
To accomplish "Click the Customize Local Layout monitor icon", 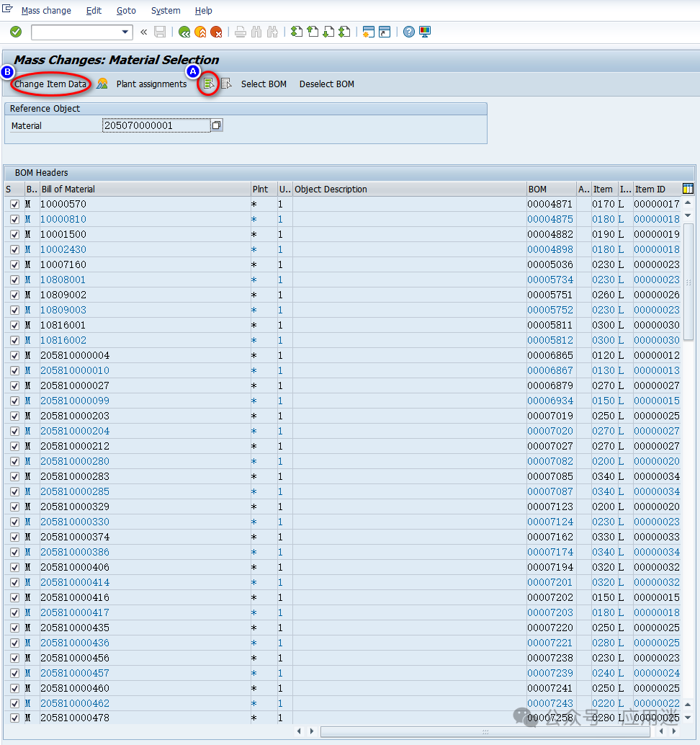I will pos(425,32).
